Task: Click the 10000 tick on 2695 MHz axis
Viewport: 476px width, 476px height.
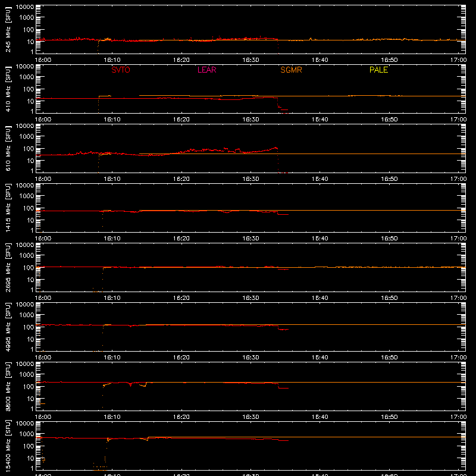Action: [25, 245]
